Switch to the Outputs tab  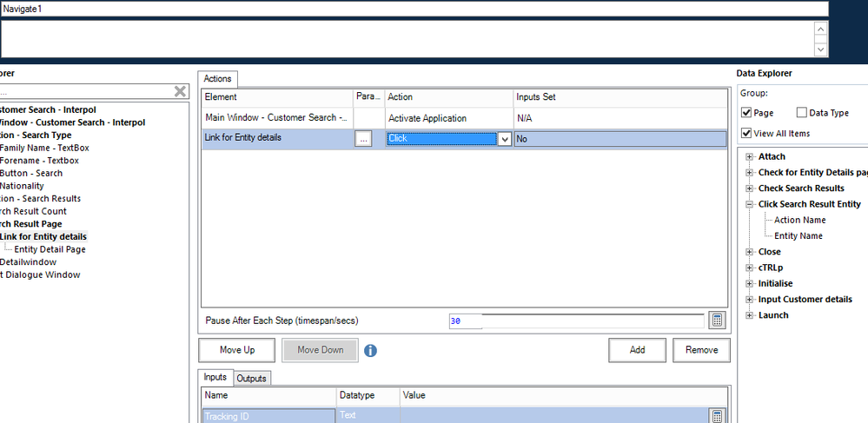click(x=252, y=378)
